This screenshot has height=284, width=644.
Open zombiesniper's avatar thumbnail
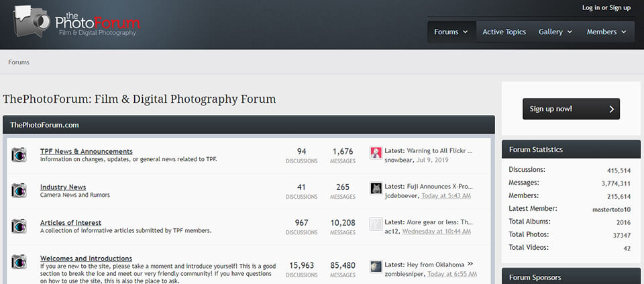[x=376, y=267]
